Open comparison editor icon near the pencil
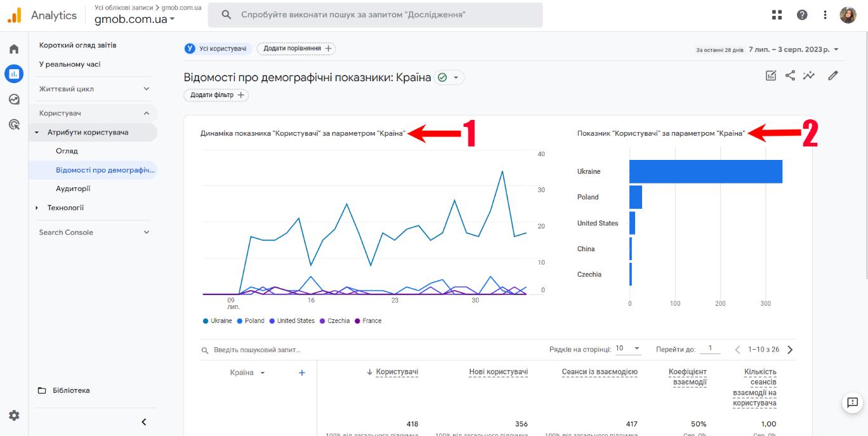Image resolution: width=868 pixels, height=436 pixels. coord(770,75)
